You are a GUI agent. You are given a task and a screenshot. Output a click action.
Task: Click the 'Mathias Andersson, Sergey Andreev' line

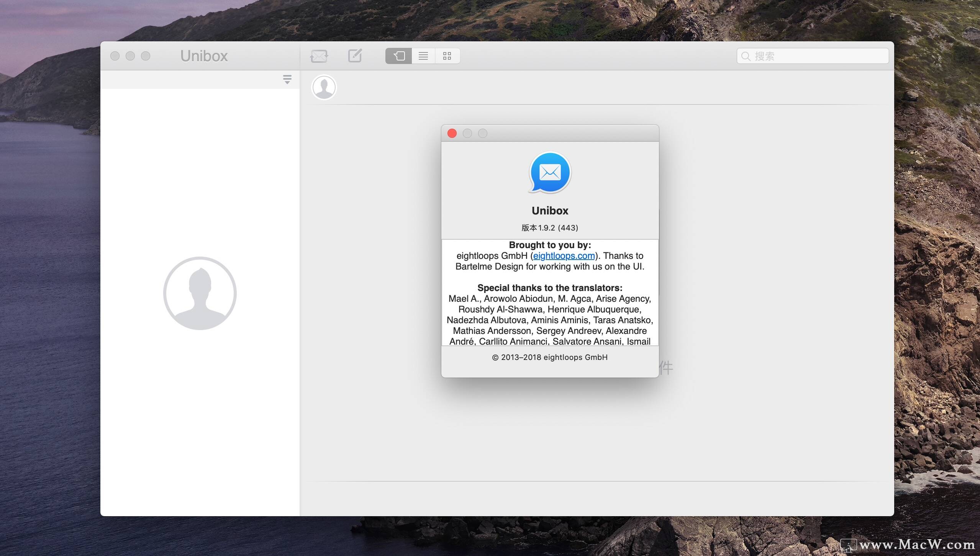(550, 331)
